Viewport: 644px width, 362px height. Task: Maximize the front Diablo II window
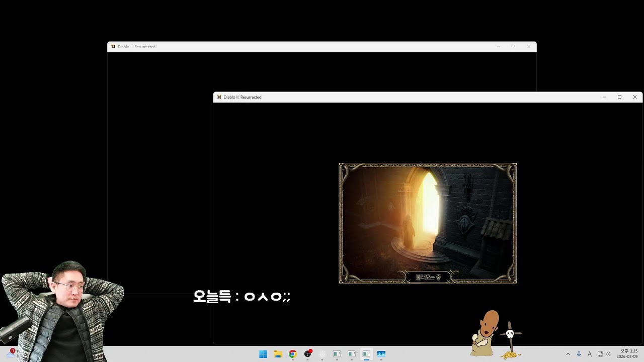click(619, 97)
